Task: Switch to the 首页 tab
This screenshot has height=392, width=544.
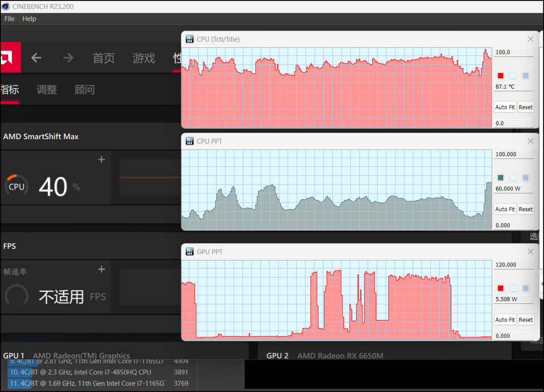Action: coord(104,58)
